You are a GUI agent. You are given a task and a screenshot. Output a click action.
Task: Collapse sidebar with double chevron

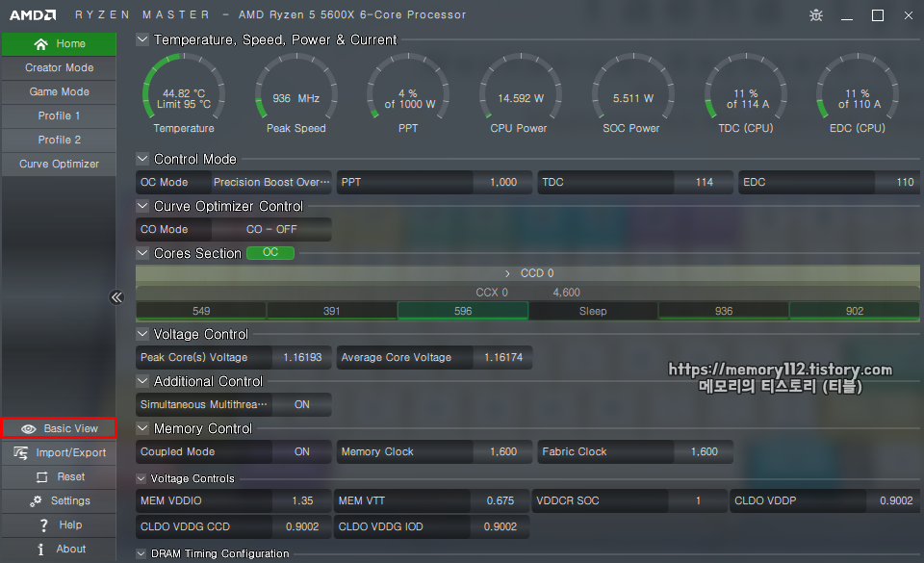point(116,297)
